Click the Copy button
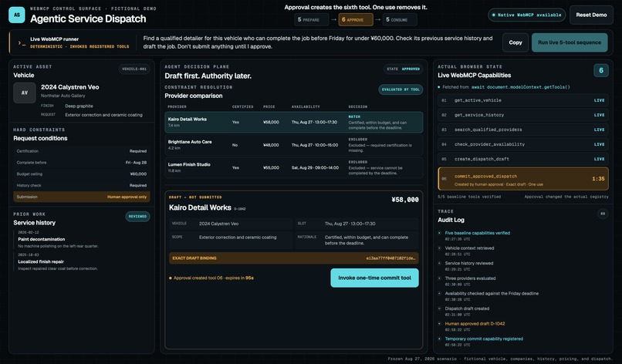The width and height of the screenshot is (622, 364). pyautogui.click(x=516, y=42)
